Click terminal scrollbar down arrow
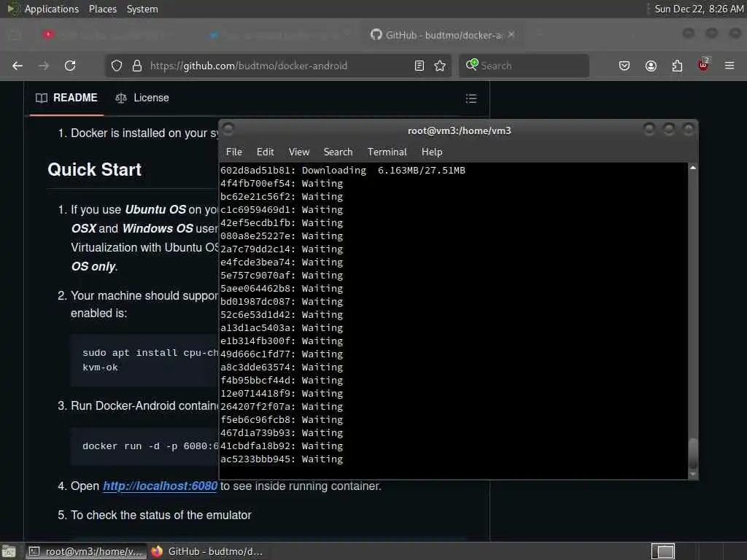 693,474
